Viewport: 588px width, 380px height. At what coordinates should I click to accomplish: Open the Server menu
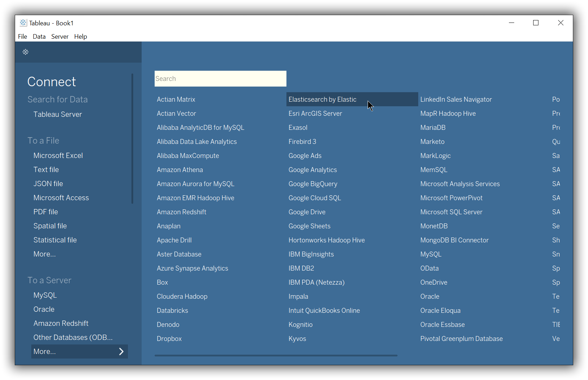(60, 36)
